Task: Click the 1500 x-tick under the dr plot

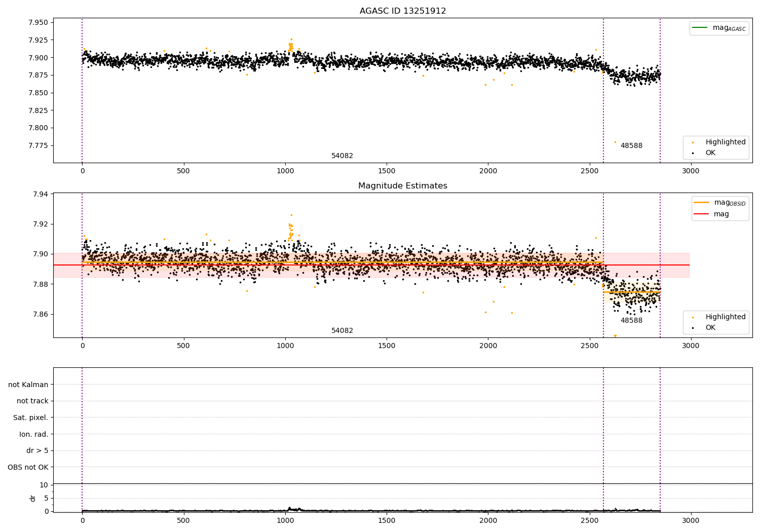Action: coord(387,520)
